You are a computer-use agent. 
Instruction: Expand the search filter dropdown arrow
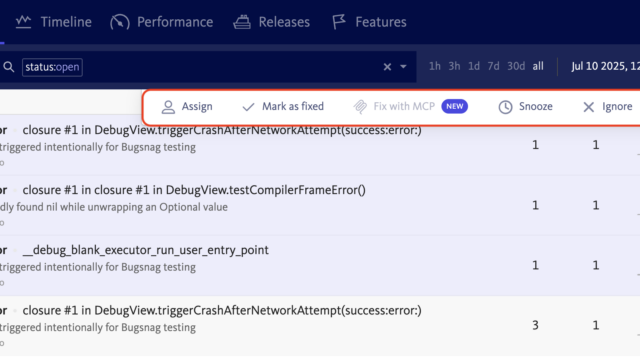[x=403, y=67]
